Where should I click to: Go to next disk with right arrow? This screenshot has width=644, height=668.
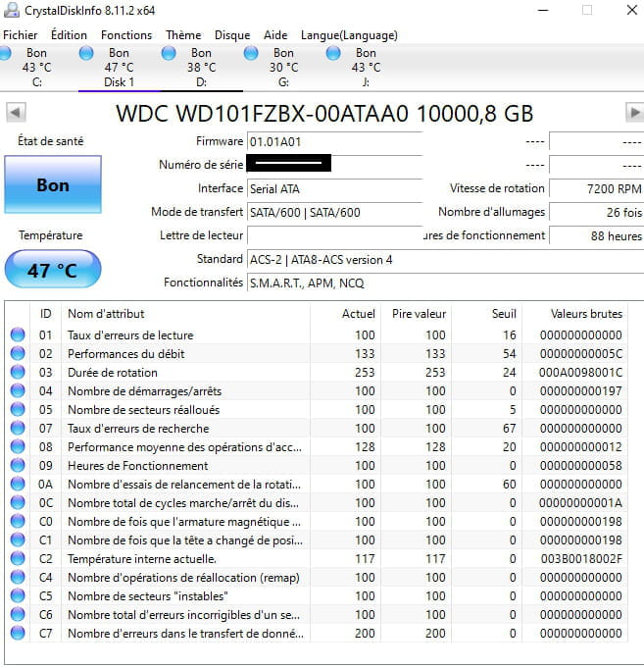pos(634,113)
